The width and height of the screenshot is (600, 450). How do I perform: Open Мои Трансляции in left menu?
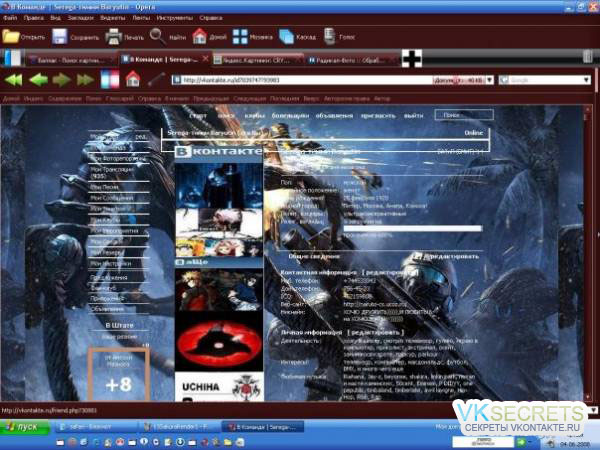pyautogui.click(x=112, y=172)
